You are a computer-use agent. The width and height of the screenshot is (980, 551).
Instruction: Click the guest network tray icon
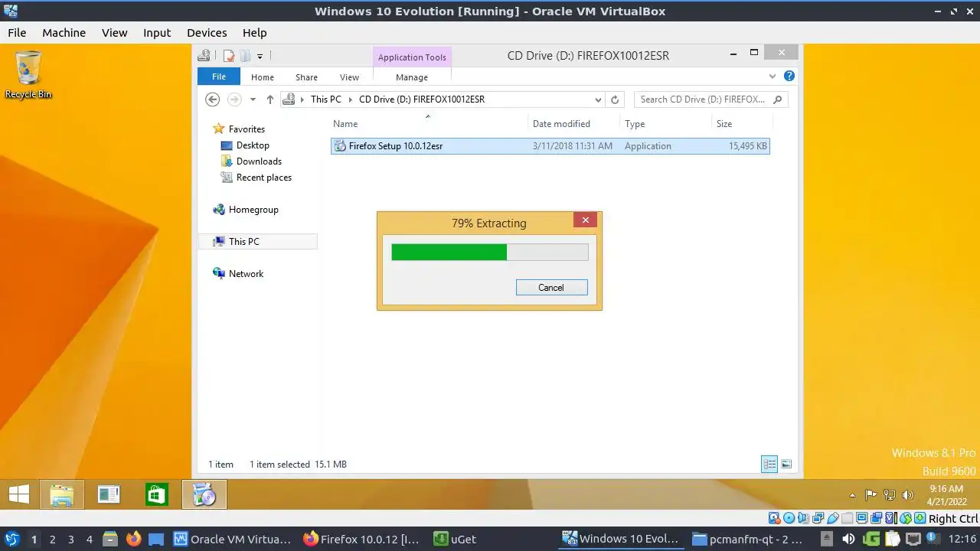click(x=889, y=495)
